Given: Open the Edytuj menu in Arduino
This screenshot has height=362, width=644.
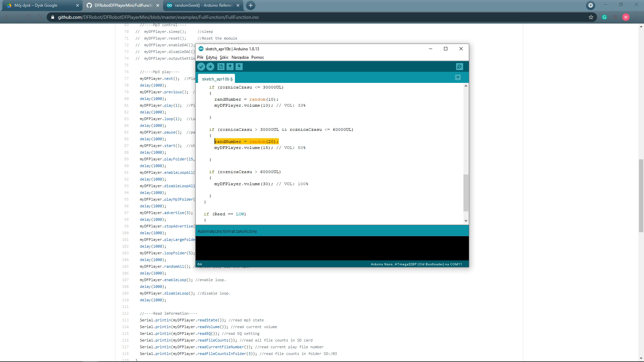Looking at the screenshot, I should click(211, 57).
